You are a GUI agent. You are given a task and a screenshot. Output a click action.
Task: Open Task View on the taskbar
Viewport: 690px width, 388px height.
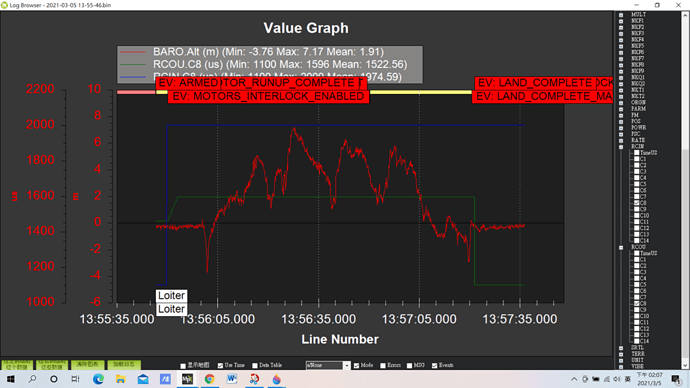click(x=76, y=379)
